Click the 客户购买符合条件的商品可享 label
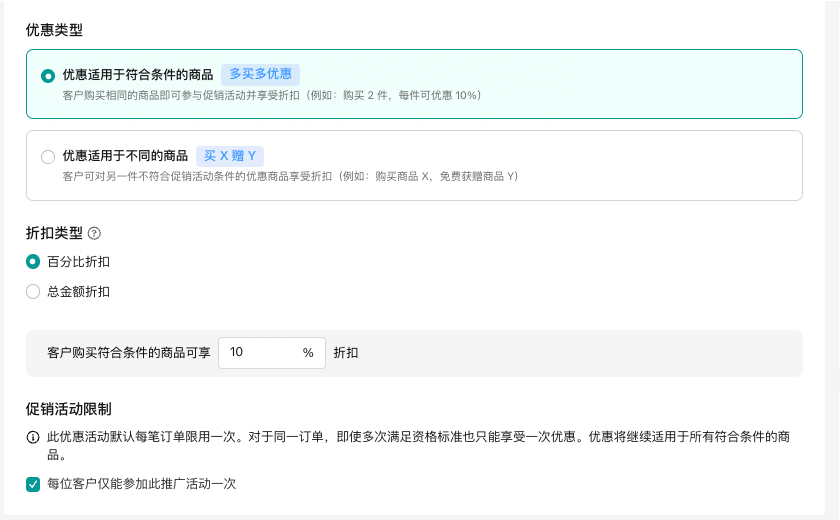The width and height of the screenshot is (840, 520). click(128, 353)
